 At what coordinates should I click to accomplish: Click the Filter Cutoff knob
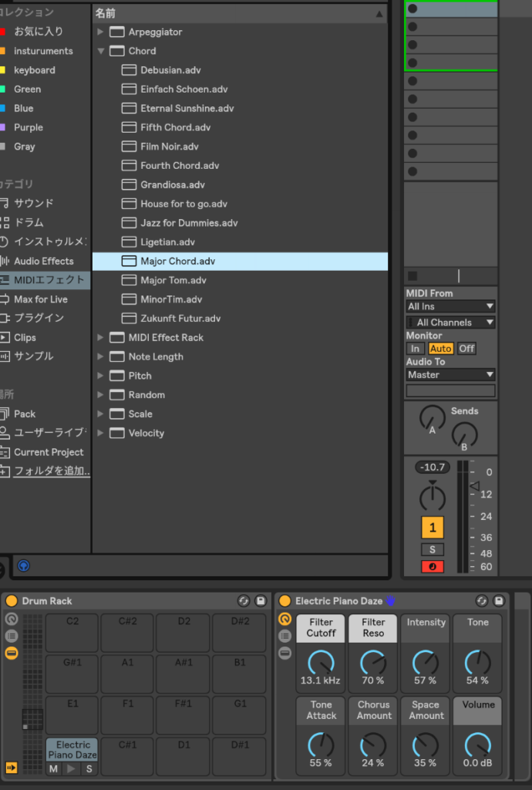coord(321,662)
